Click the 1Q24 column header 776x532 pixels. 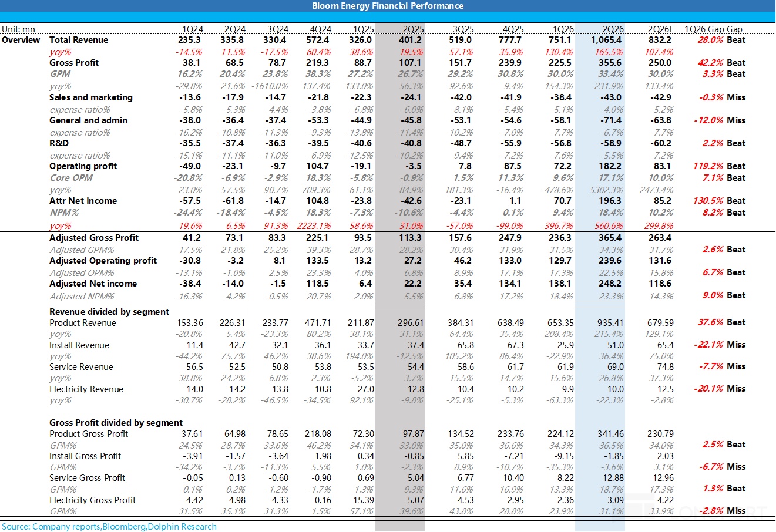(x=193, y=29)
